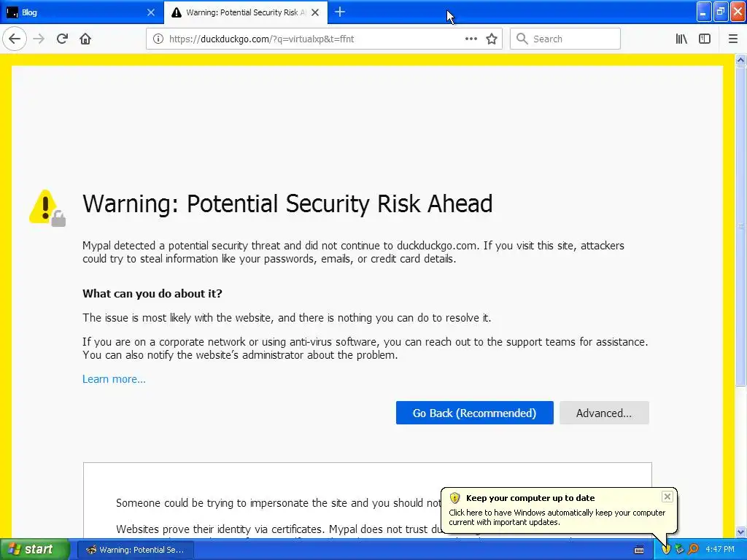Open the Library bookshelf icon
This screenshot has height=560, width=747.
[682, 39]
